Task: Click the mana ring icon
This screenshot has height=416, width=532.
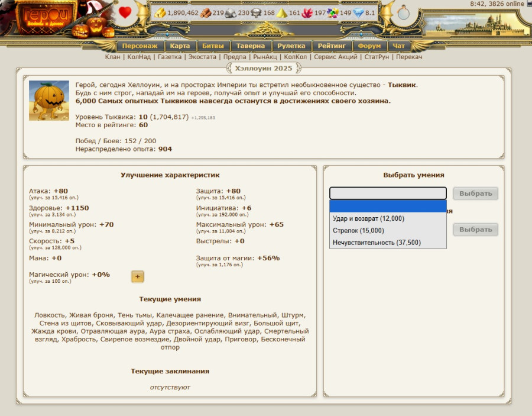Action: click(x=403, y=12)
